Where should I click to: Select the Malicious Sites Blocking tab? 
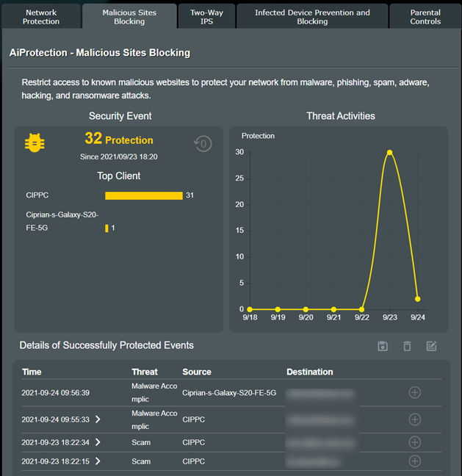pos(129,17)
